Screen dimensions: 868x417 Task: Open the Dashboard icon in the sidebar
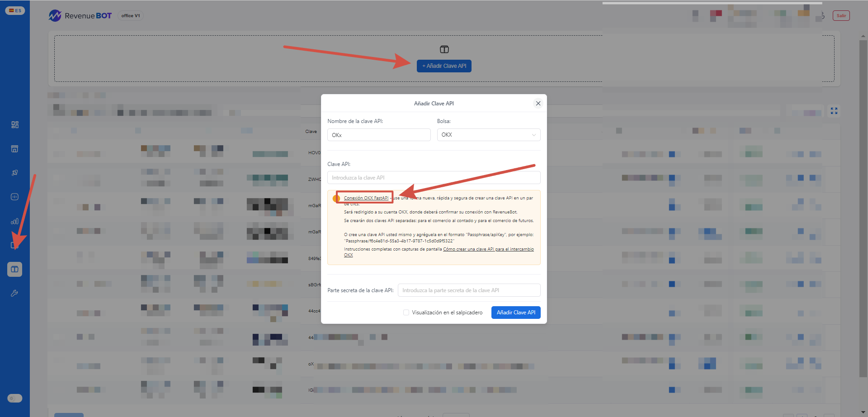15,124
